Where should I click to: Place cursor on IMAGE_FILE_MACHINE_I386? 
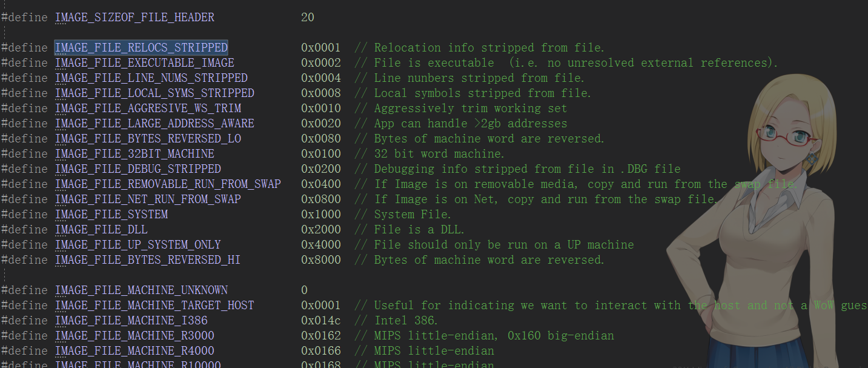[x=131, y=321]
